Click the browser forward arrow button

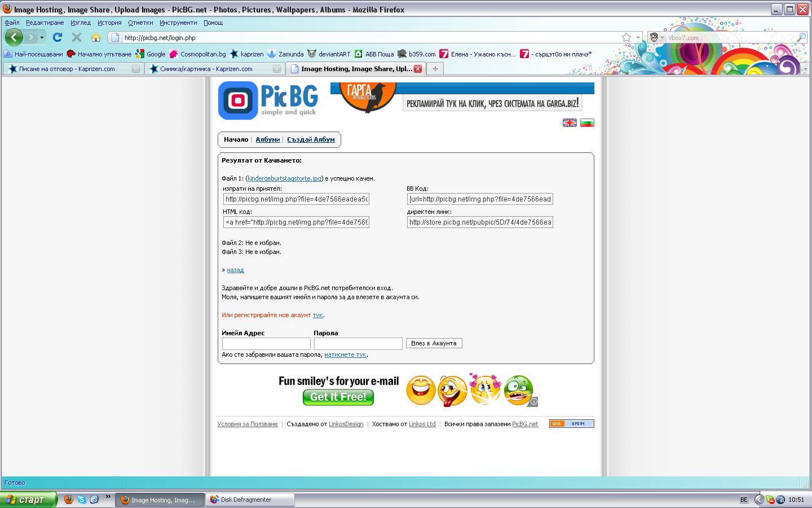[x=31, y=37]
